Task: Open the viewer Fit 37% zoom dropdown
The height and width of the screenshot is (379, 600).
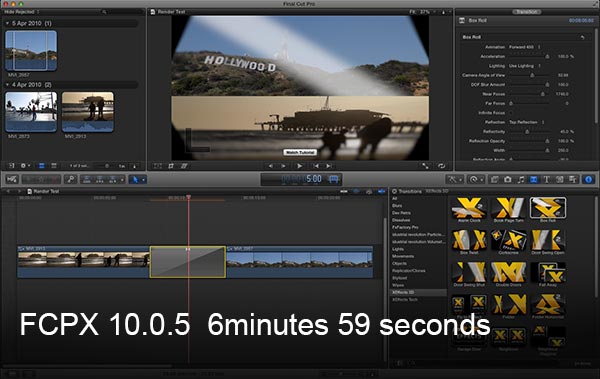Action: coord(422,12)
